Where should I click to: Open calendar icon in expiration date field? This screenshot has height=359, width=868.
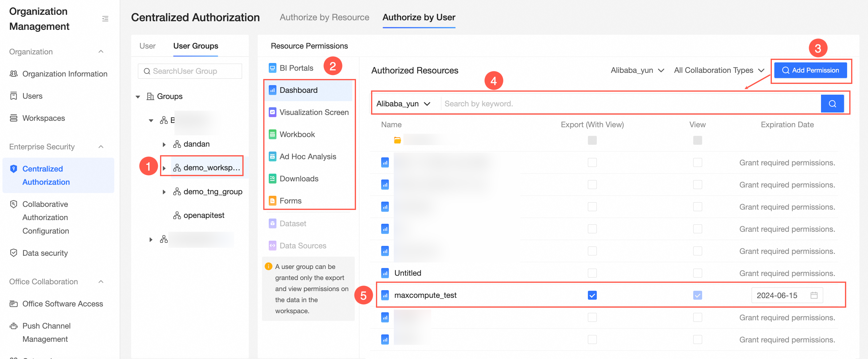point(814,295)
